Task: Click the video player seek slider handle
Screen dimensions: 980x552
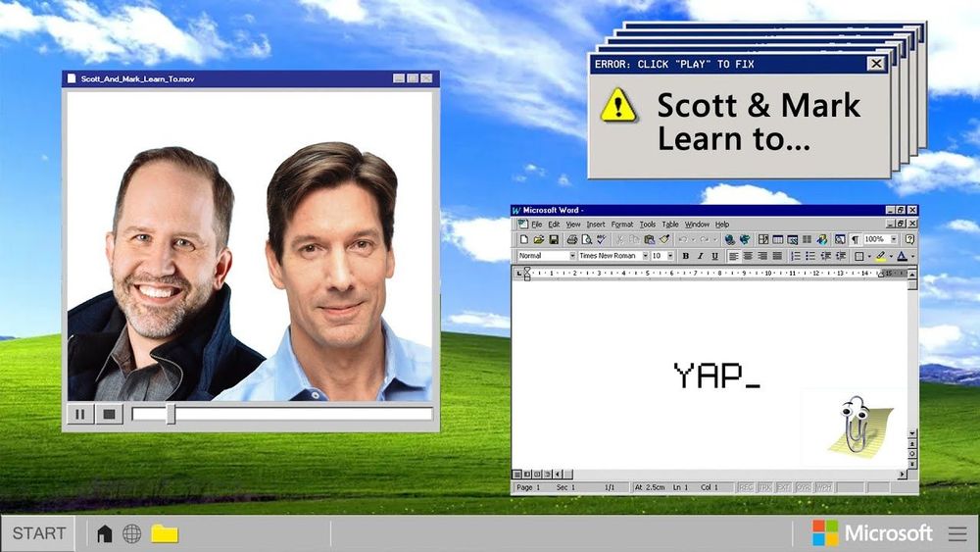Action: [171, 414]
